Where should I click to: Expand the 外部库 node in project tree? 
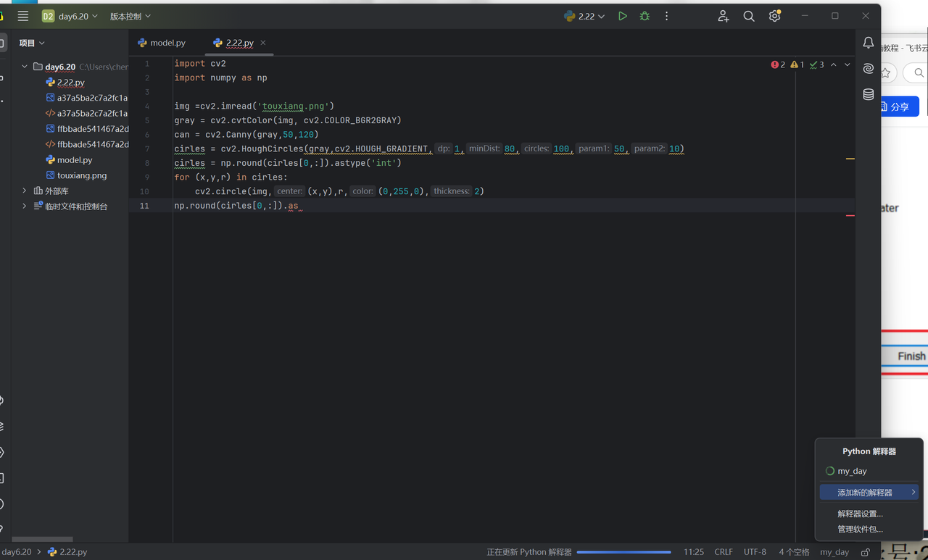(x=24, y=190)
